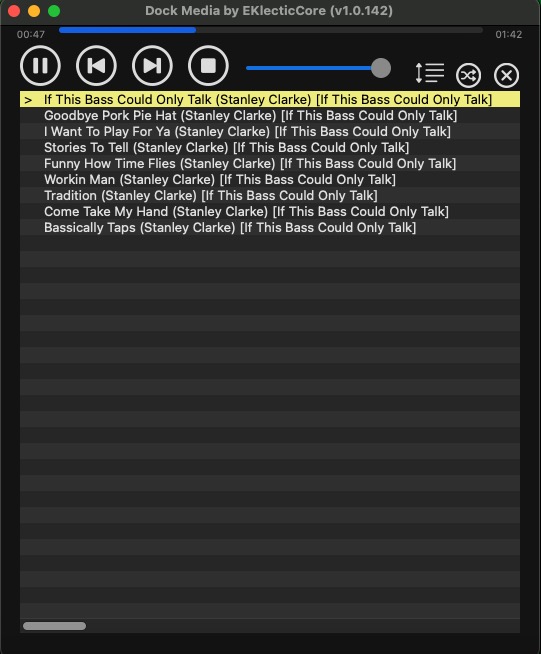Click the volume slider knob
Screen dimensions: 541x654
tap(381, 68)
